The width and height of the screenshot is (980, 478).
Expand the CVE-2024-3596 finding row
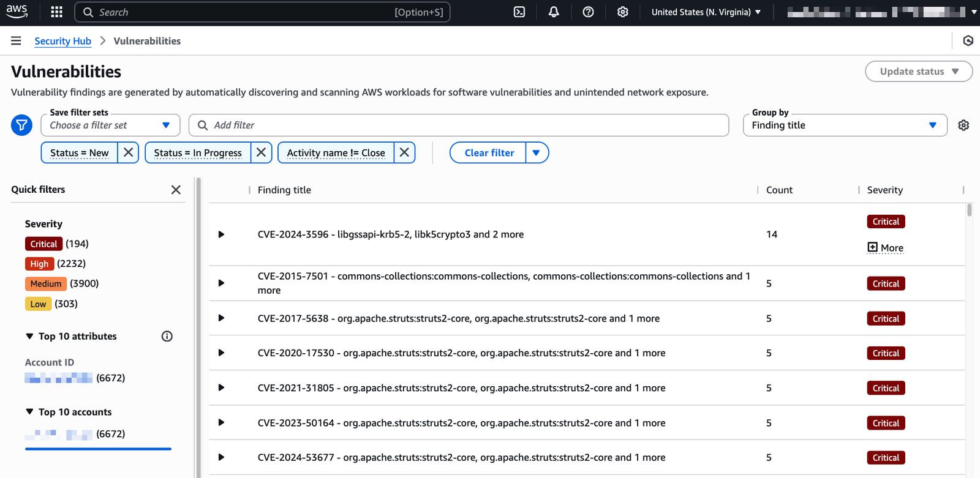[x=221, y=234]
